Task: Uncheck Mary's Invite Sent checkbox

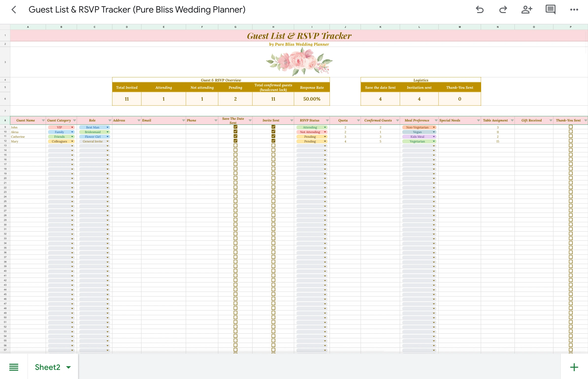Action: coord(273,141)
